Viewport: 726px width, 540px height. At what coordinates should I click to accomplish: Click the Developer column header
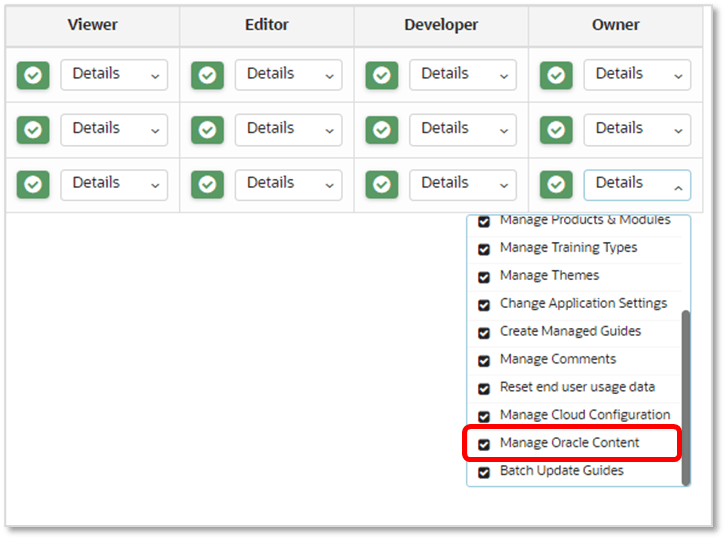click(441, 25)
